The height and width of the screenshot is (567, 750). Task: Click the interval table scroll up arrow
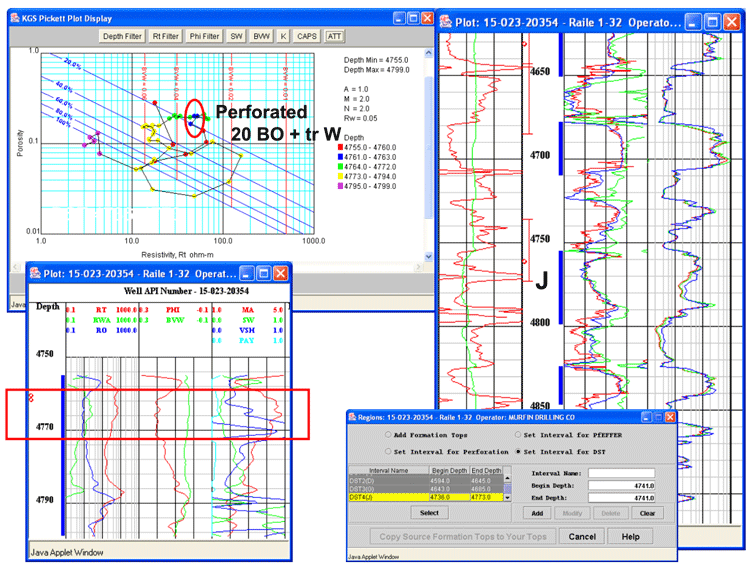tap(507, 478)
